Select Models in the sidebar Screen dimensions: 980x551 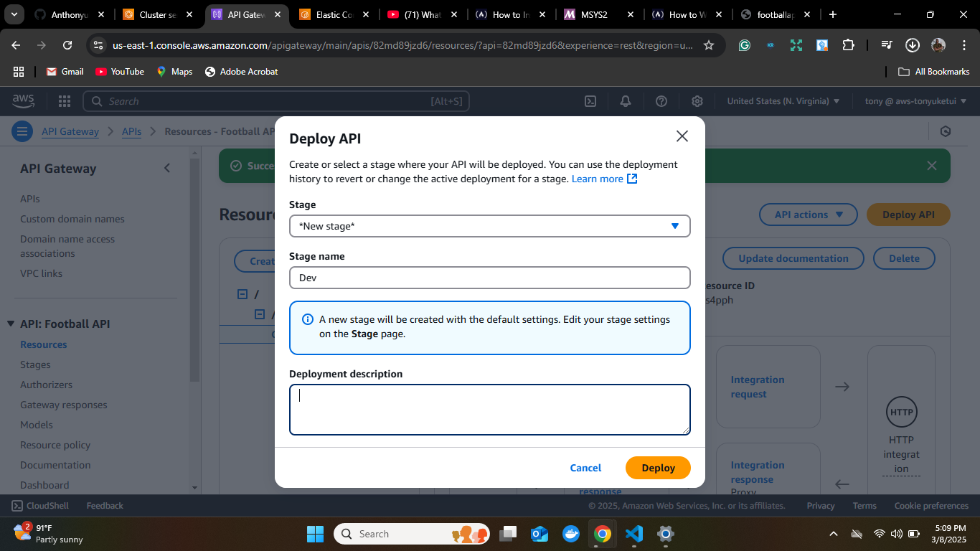pos(37,425)
